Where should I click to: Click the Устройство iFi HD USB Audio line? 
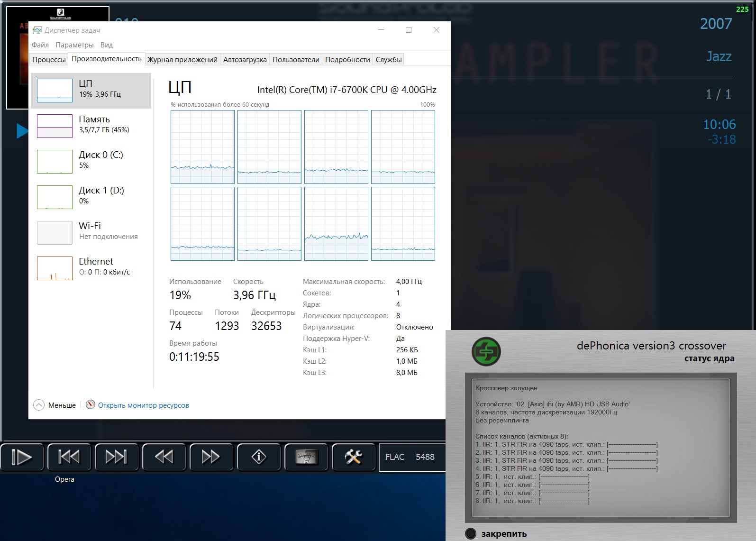pos(553,404)
